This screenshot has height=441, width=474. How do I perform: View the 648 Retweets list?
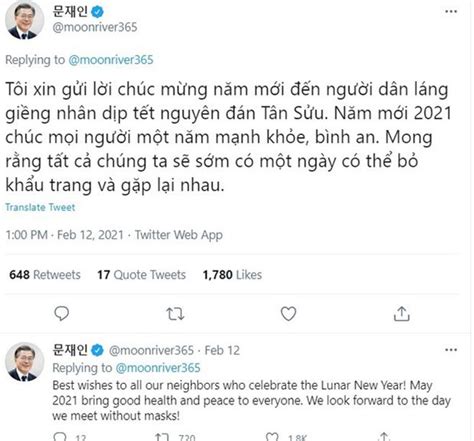point(45,275)
